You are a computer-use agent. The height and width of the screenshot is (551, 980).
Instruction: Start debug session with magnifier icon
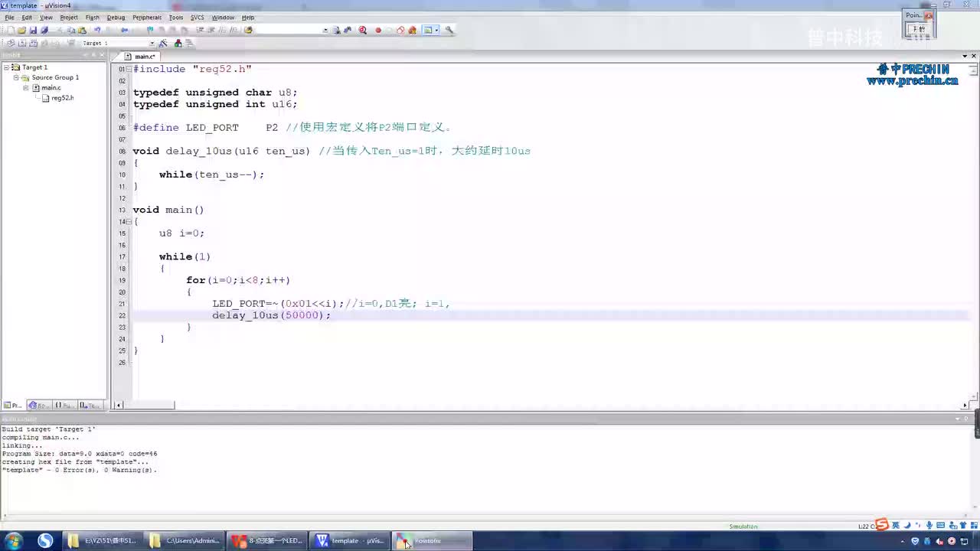362,30
